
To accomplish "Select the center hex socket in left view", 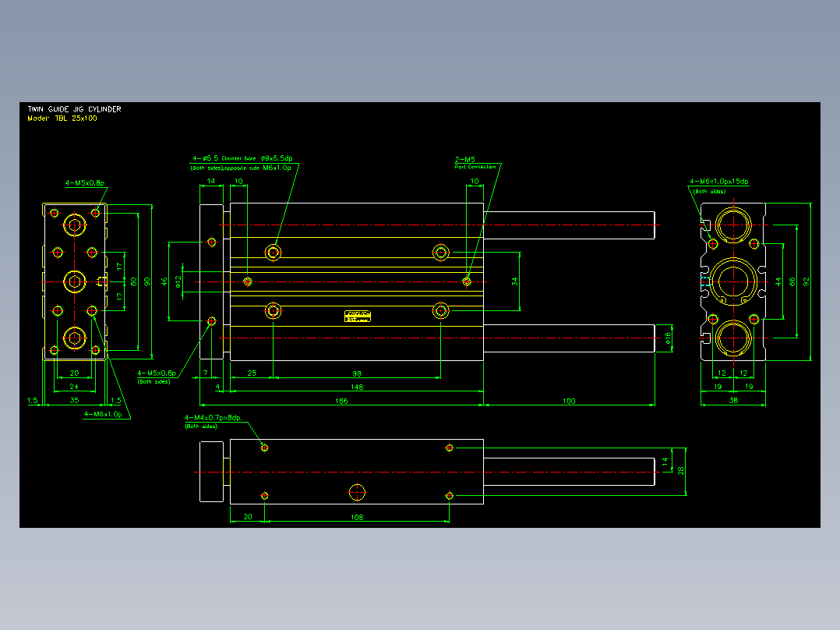I will tap(75, 281).
